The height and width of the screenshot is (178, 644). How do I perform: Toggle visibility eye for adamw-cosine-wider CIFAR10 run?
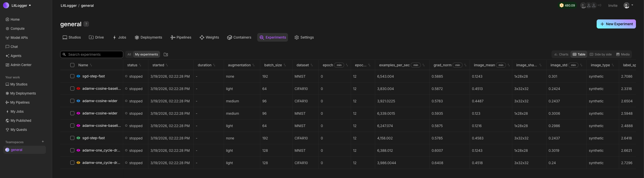[x=78, y=101]
